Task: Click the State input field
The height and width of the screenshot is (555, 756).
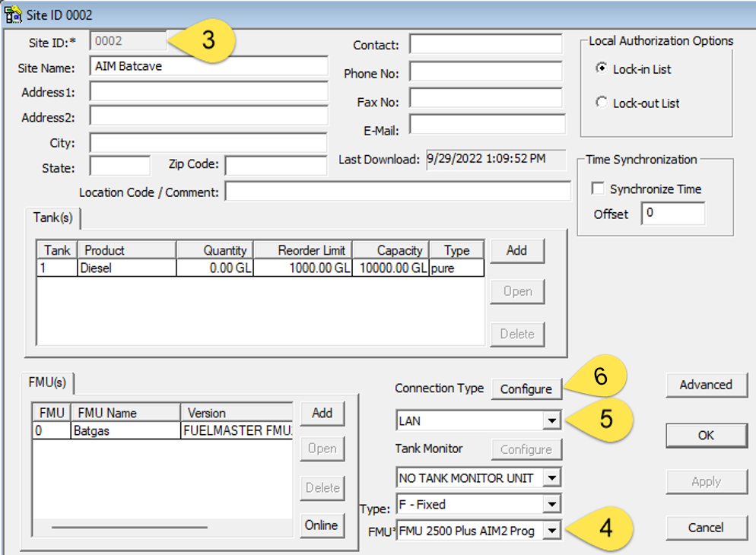Action: click(x=120, y=166)
